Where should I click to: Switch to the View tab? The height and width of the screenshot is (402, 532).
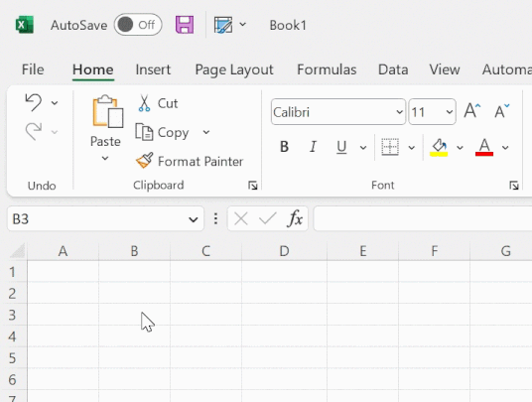click(x=445, y=69)
